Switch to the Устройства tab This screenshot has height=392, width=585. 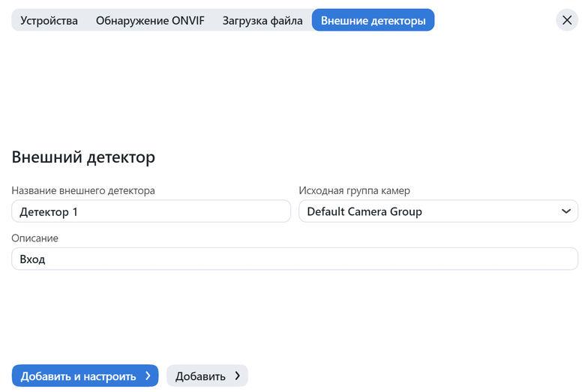pos(49,20)
